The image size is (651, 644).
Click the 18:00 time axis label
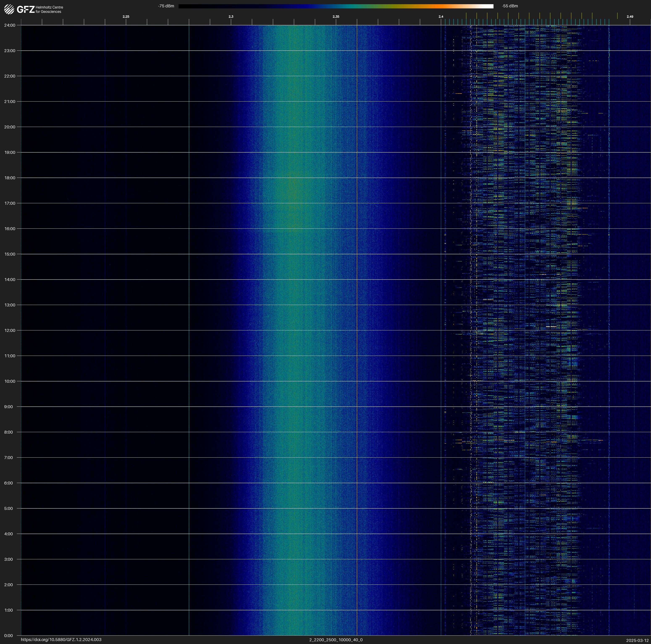coord(10,178)
